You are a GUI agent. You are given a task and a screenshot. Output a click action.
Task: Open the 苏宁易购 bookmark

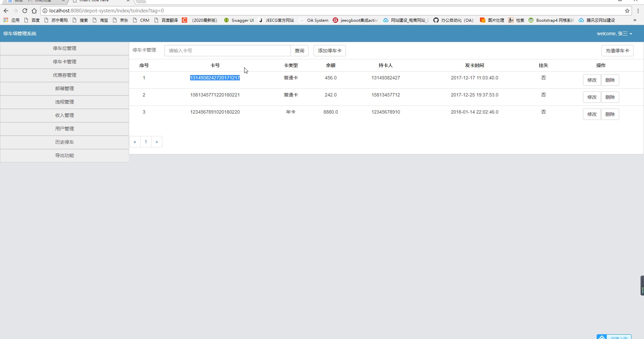[x=56, y=20]
